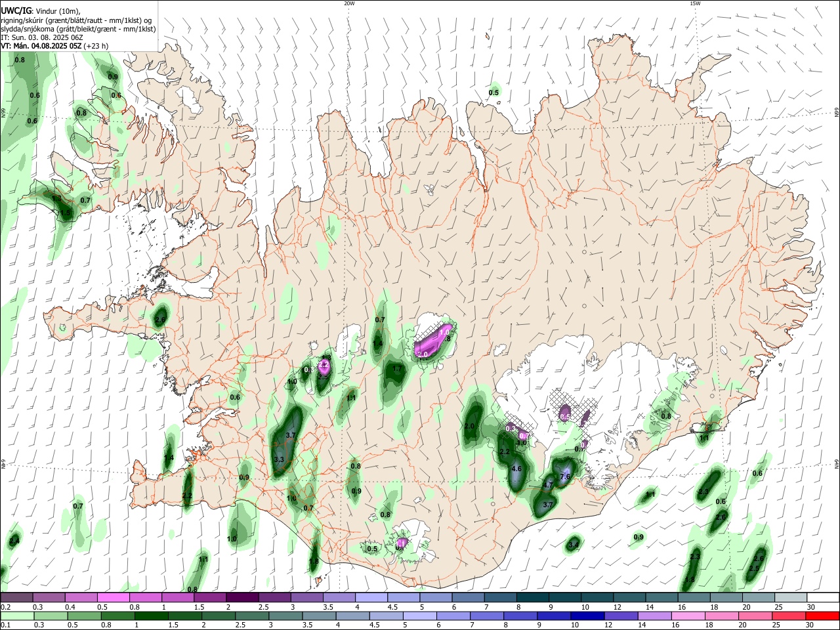The height and width of the screenshot is (630, 840).
Task: Select dark purple top-row swatch between 2 and 2.5
Action: point(242,597)
